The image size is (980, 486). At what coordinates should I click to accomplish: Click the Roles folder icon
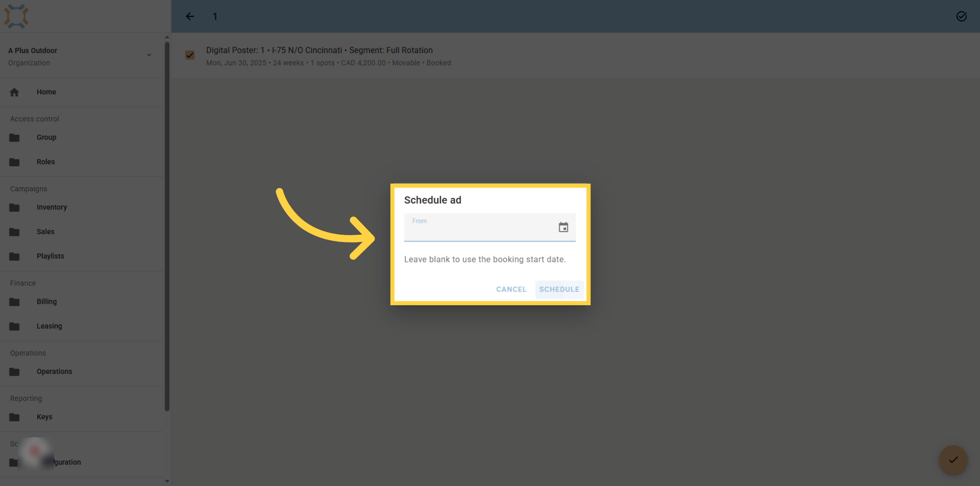tap(14, 162)
